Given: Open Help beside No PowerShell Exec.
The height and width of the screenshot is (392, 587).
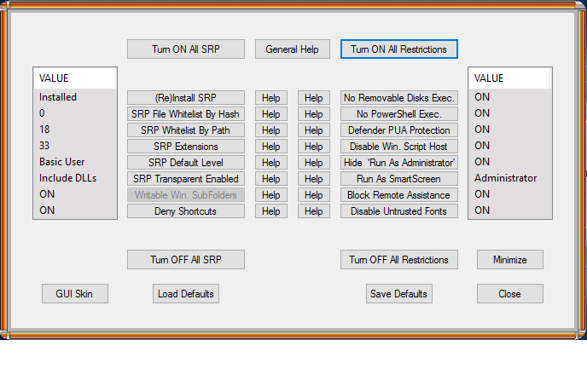Looking at the screenshot, I should 314,113.
